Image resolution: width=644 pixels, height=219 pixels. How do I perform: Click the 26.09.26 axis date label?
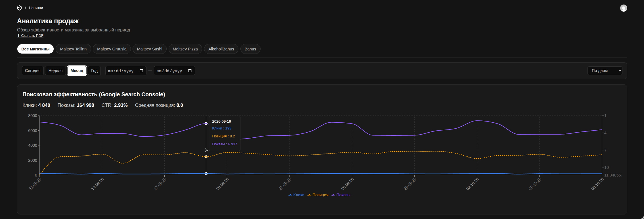(347, 184)
